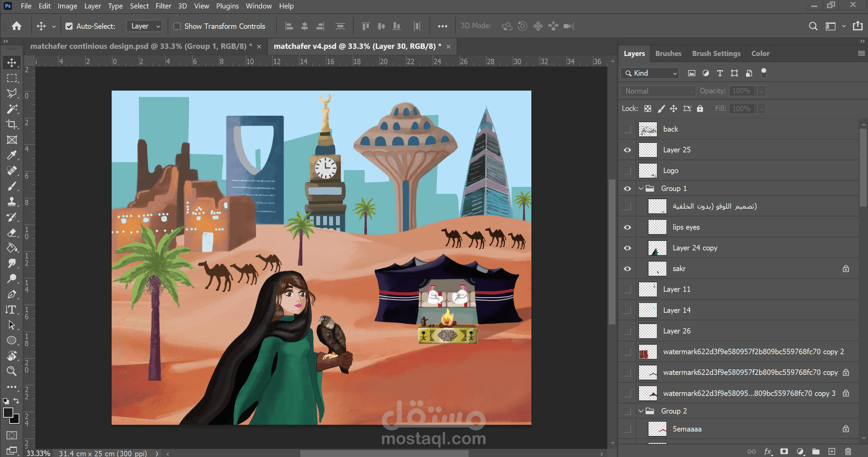Open the Filter menu

[163, 6]
